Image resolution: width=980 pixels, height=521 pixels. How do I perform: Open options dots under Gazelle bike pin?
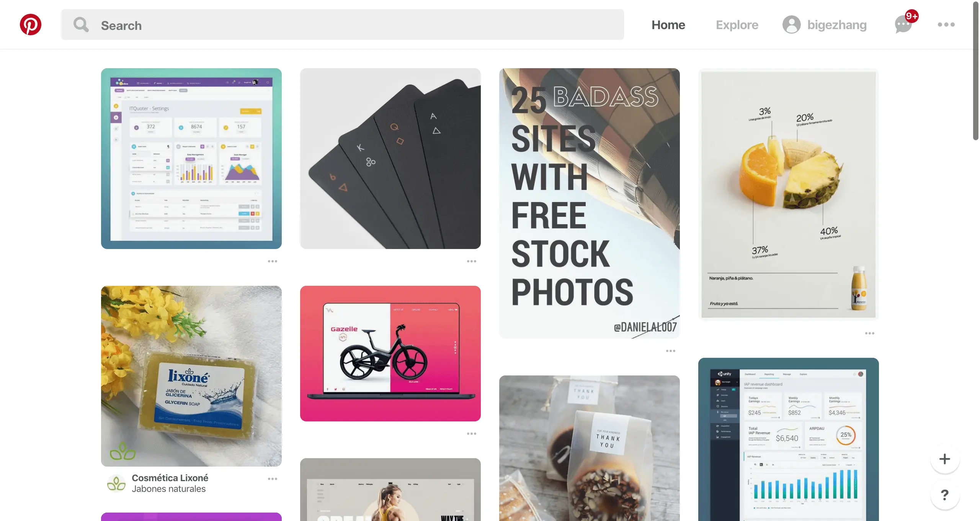[472, 434]
